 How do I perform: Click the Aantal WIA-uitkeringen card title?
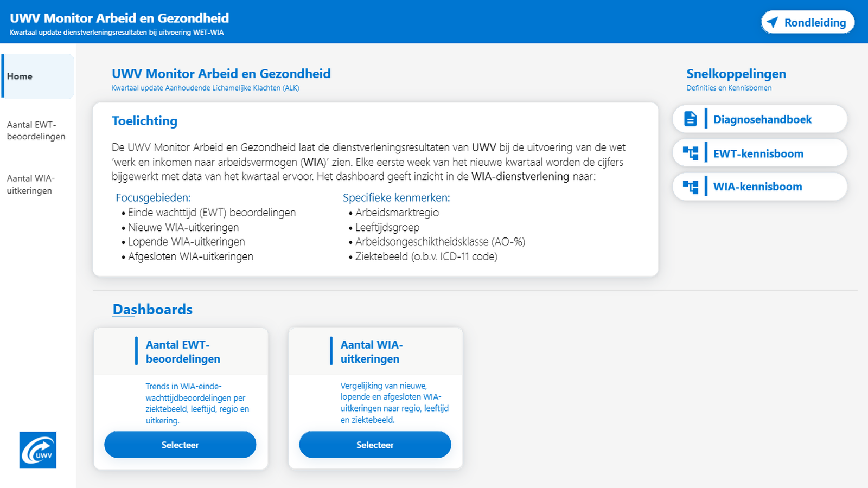(x=372, y=352)
